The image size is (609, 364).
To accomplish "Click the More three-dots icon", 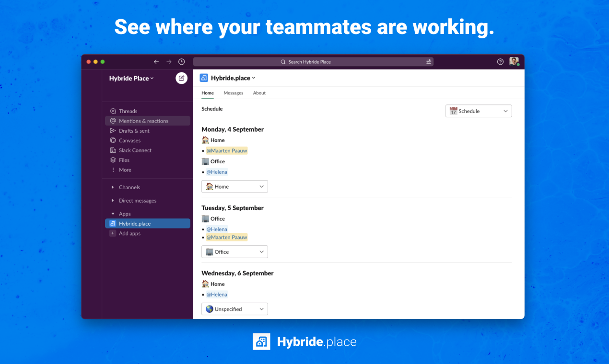I will click(x=113, y=170).
